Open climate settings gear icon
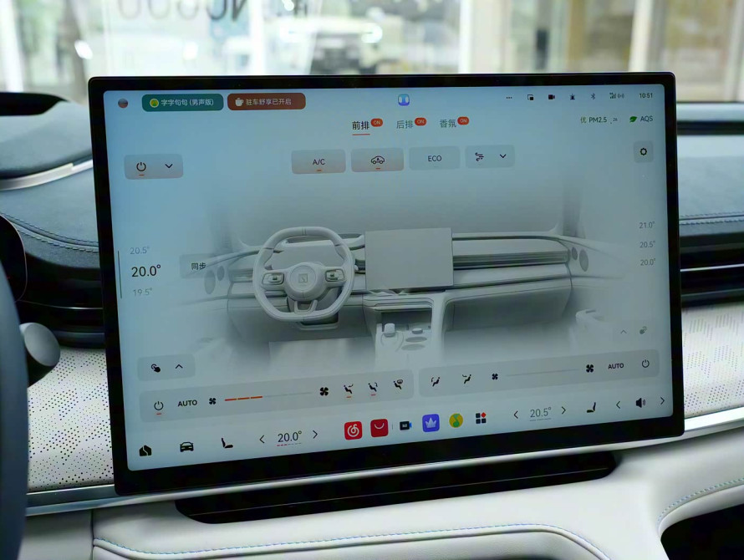The width and height of the screenshot is (744, 560). [643, 152]
